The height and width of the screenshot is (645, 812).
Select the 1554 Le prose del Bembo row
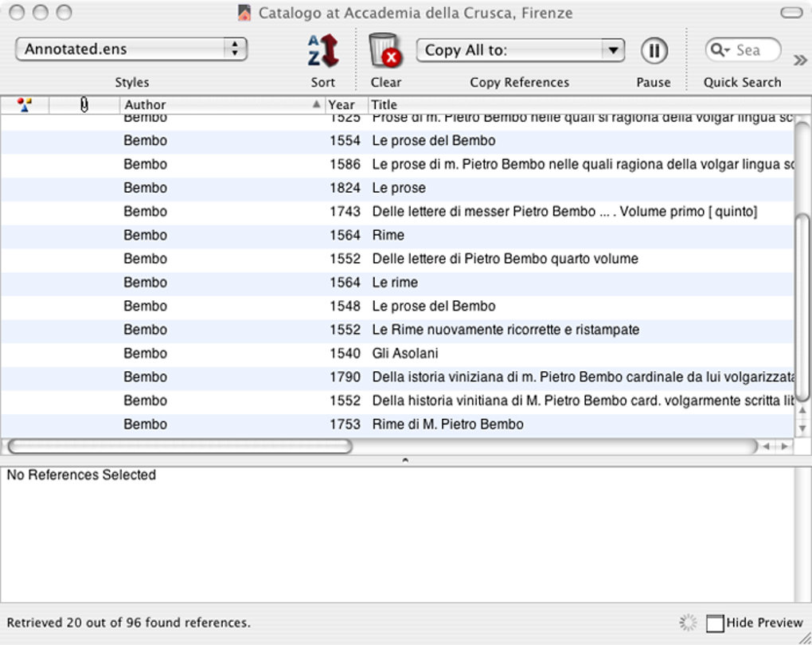tap(397, 141)
